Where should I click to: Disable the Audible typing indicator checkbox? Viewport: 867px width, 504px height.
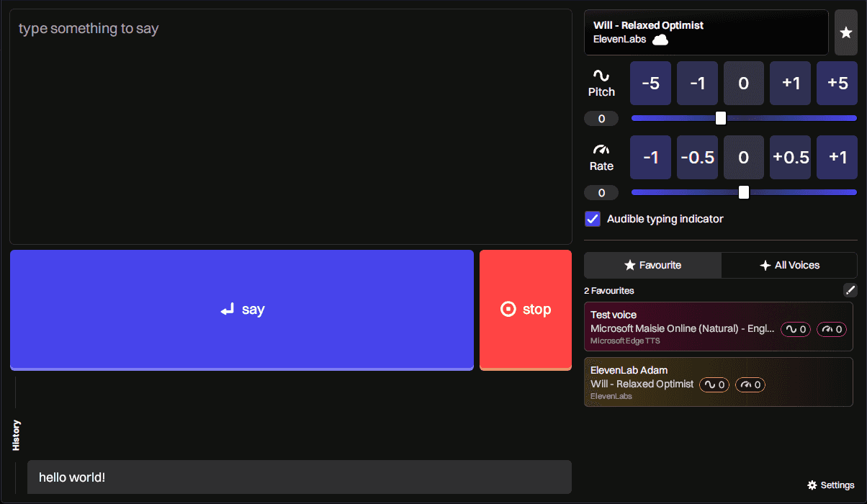coord(593,219)
